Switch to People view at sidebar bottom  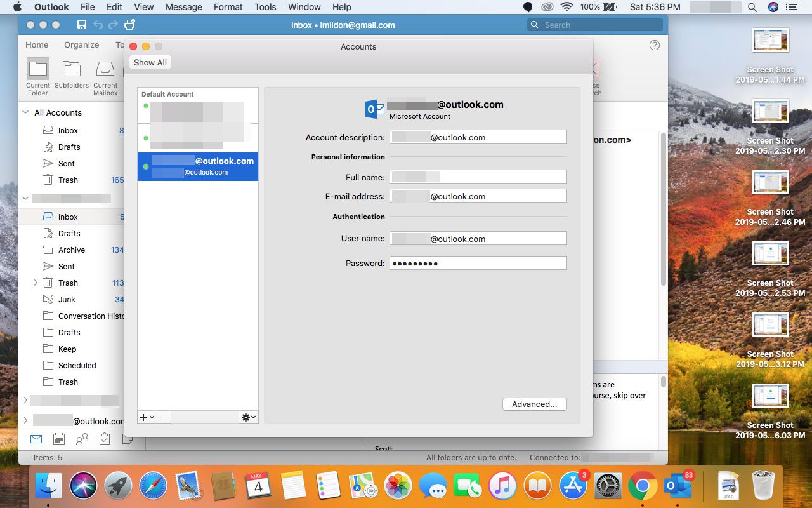pos(82,439)
